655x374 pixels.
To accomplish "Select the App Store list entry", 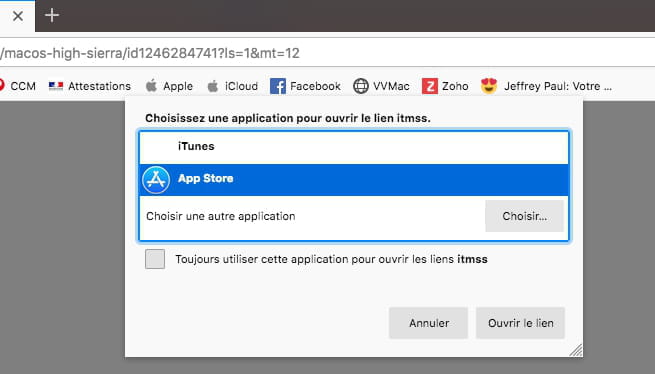I will 354,180.
